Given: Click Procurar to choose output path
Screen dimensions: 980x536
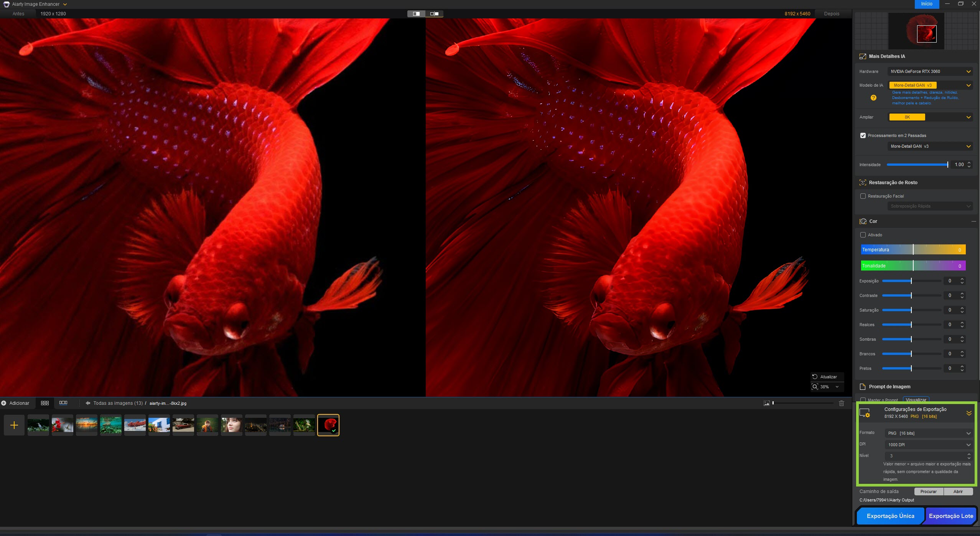Looking at the screenshot, I should click(x=928, y=491).
